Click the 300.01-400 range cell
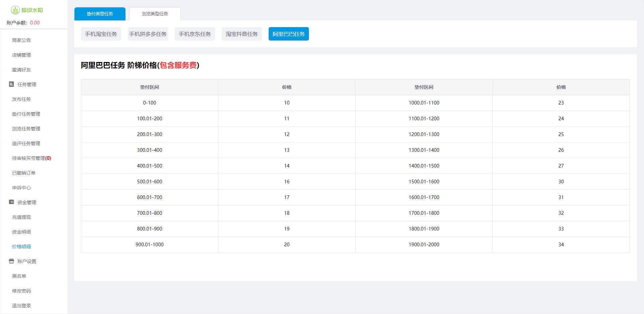Screen dimensions: 644x314 click(x=150, y=150)
